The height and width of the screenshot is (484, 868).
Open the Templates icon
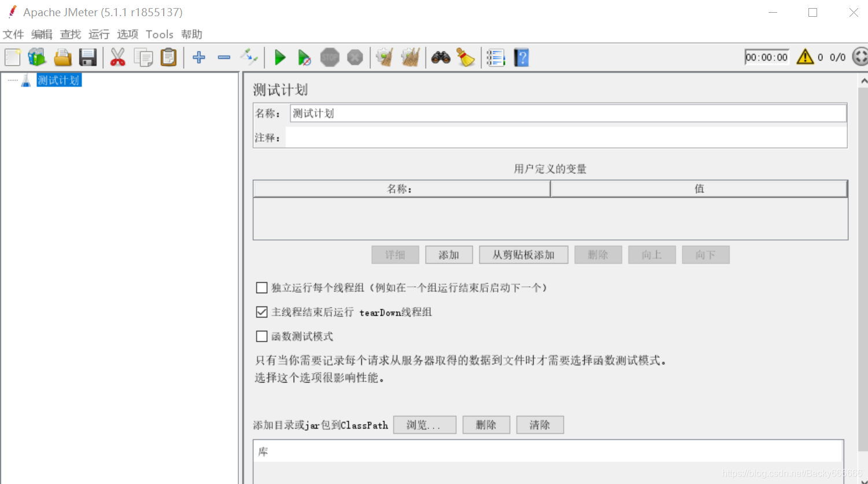pos(37,57)
